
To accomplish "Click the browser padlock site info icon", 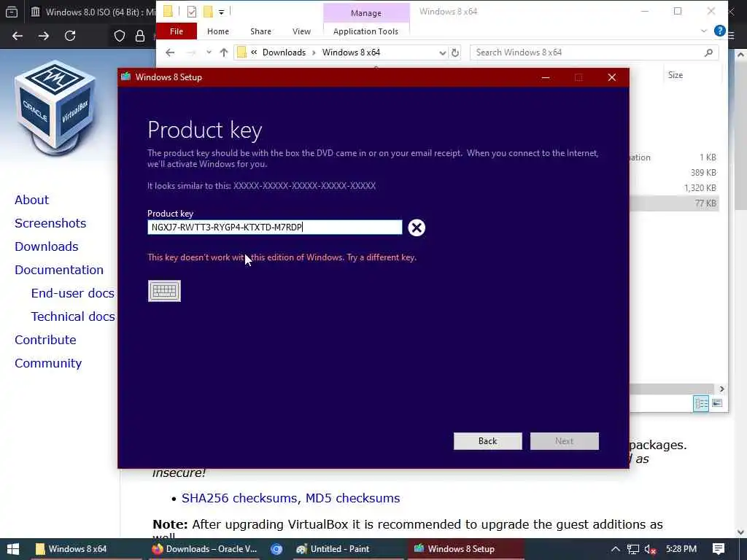I will (140, 36).
